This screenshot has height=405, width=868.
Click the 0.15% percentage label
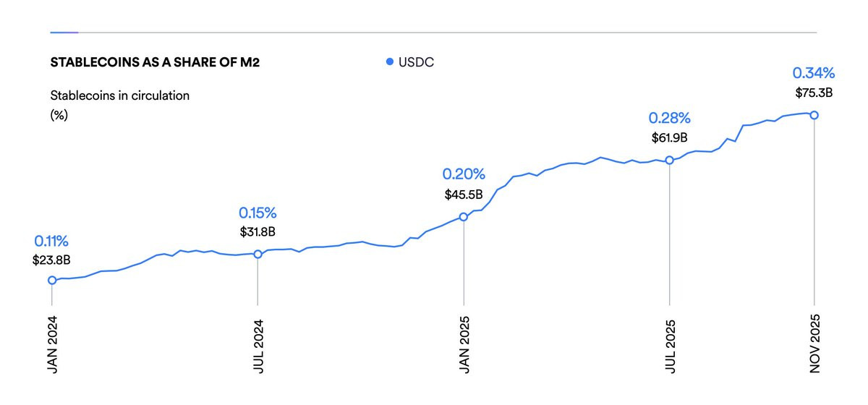258,213
